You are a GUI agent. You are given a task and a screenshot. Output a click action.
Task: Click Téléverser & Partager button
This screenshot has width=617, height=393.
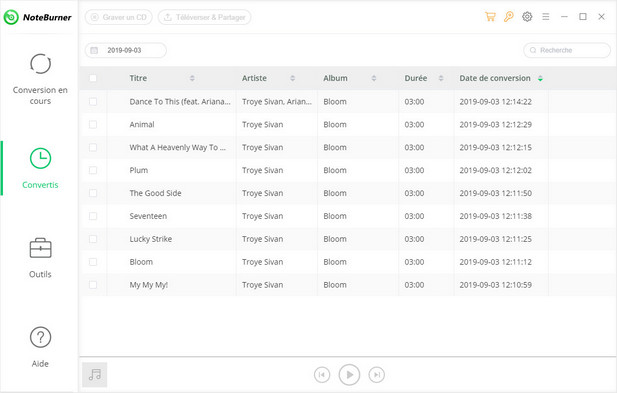[x=204, y=17]
